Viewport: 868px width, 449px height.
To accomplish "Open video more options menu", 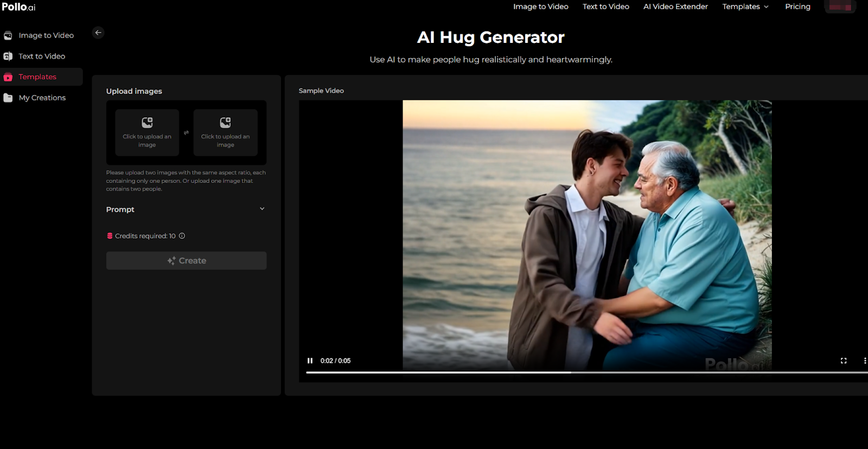I will (864, 361).
